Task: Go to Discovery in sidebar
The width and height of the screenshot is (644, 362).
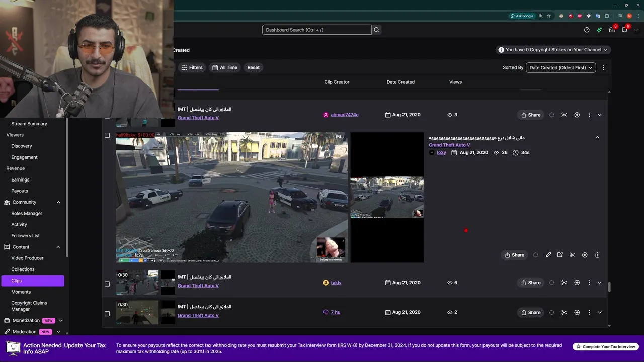Action: point(22,146)
